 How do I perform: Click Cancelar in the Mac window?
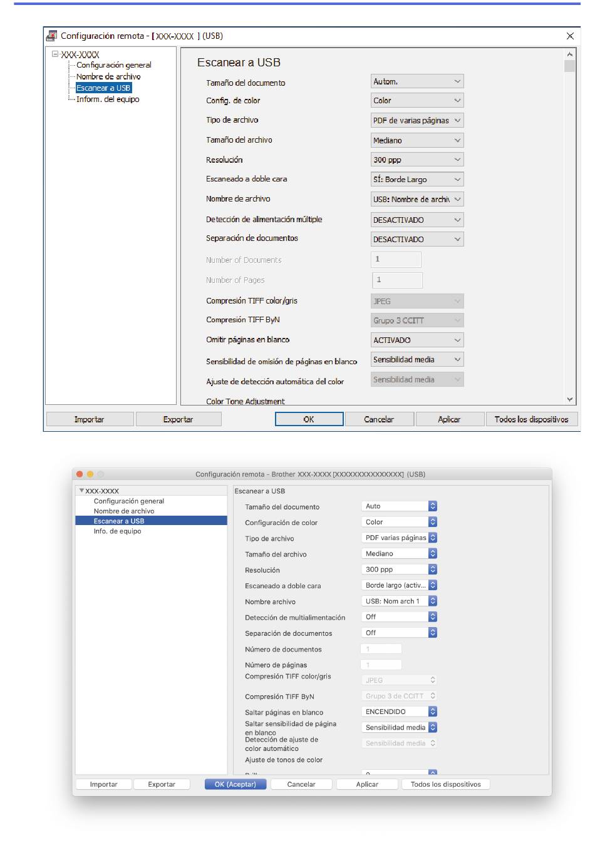(301, 784)
